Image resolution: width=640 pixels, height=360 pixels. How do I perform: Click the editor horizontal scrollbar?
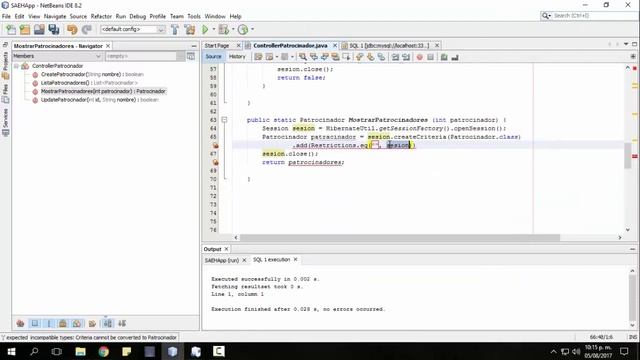pos(400,238)
